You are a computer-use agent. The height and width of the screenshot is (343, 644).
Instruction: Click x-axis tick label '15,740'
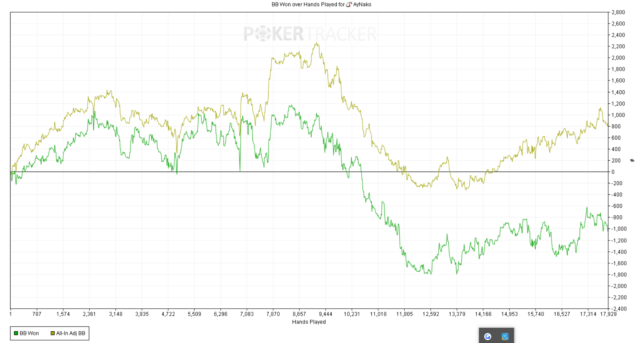tap(536, 314)
